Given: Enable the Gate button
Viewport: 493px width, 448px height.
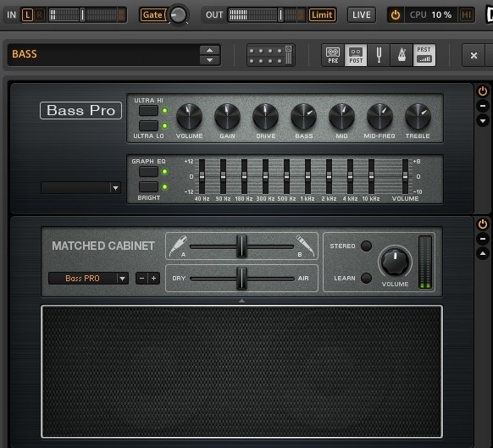Looking at the screenshot, I should [152, 14].
